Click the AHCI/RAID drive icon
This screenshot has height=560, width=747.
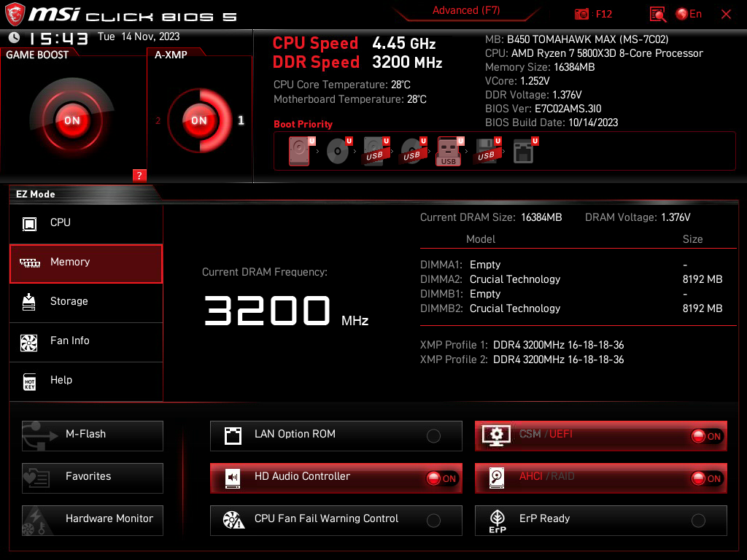point(496,478)
